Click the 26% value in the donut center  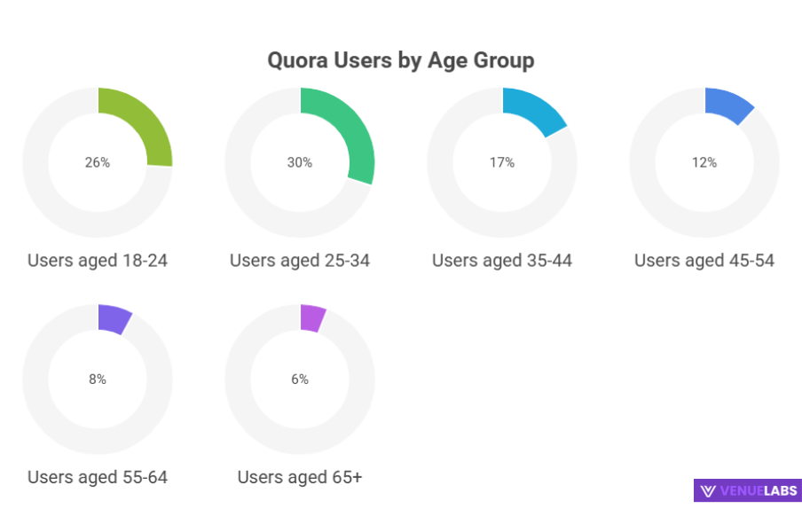coord(98,162)
